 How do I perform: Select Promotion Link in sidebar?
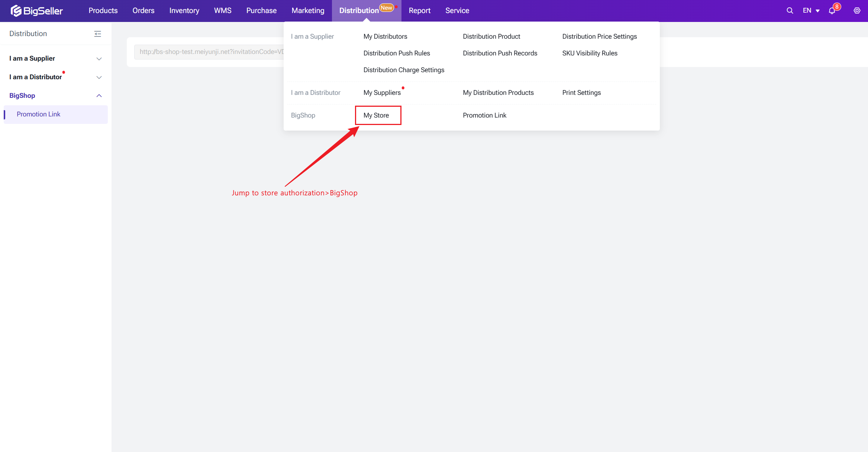(38, 114)
